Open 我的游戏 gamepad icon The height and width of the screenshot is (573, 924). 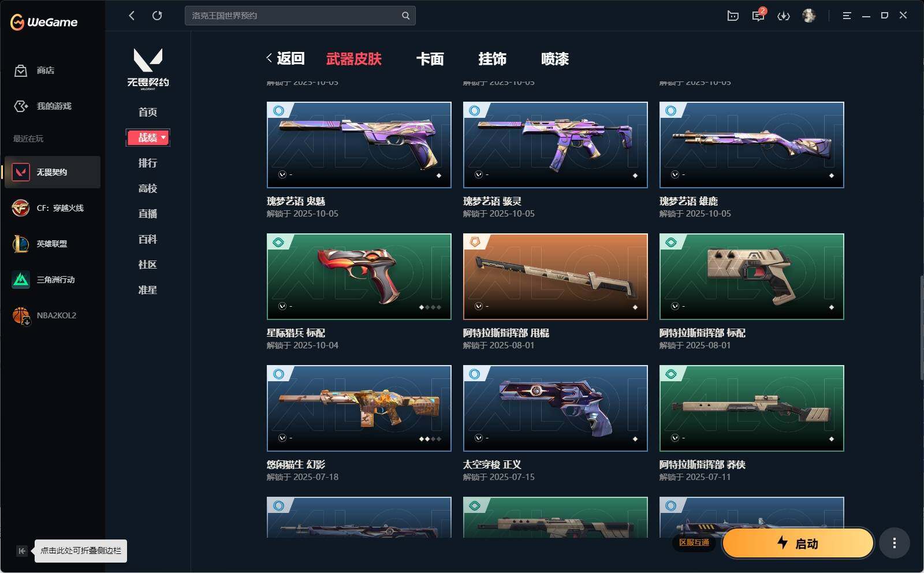point(21,106)
